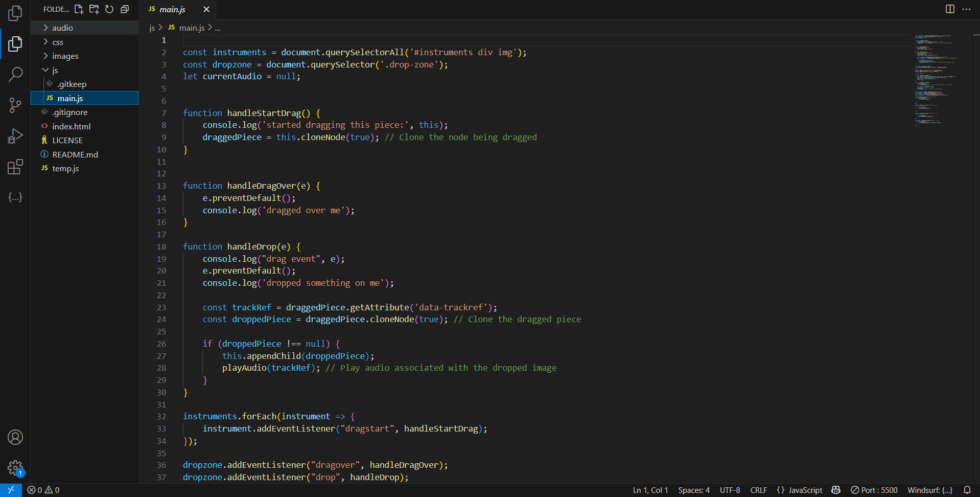Open the Windsurf braces icon in activity bar
The image size is (980, 497).
pos(15,197)
